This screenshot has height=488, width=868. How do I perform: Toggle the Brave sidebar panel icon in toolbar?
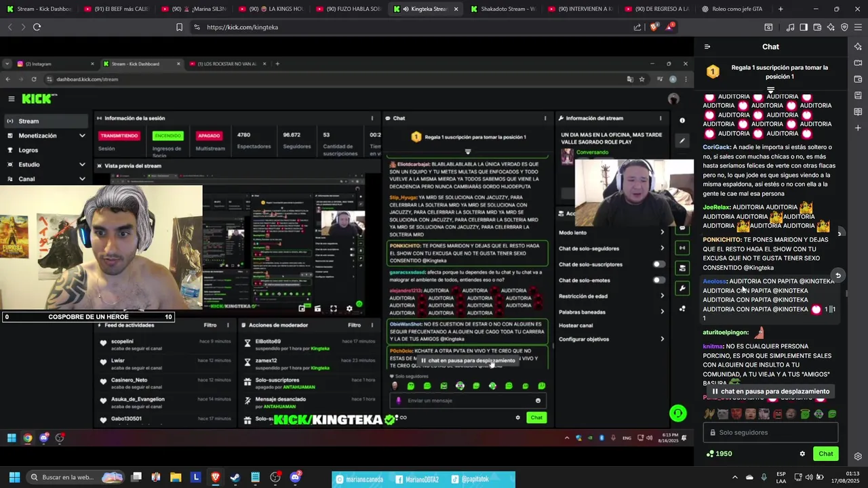click(804, 27)
